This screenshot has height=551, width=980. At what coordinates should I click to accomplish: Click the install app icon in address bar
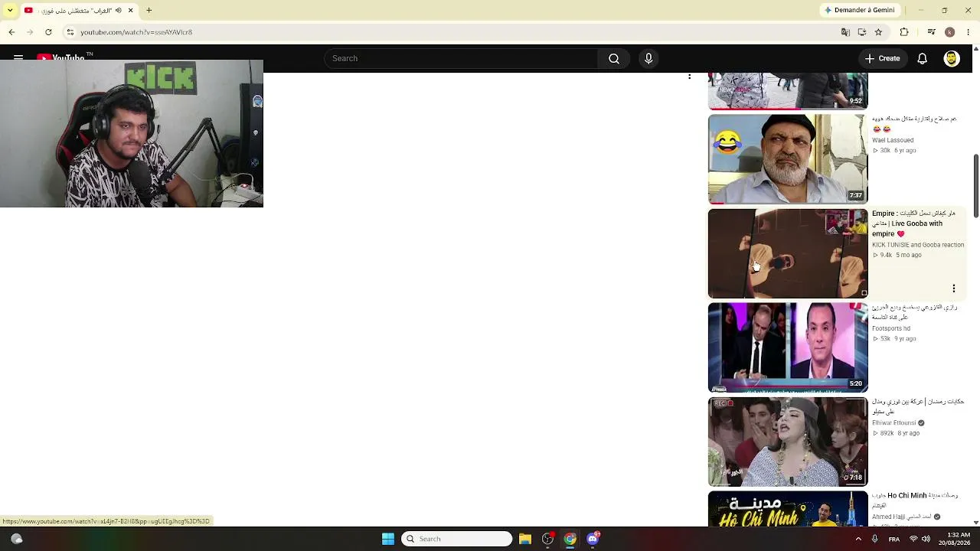862,32
